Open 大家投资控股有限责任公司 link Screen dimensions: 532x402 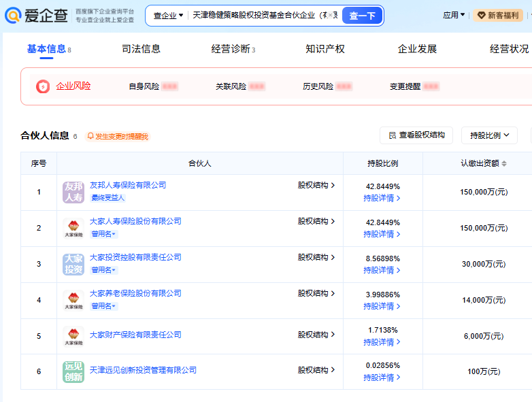tap(135, 257)
